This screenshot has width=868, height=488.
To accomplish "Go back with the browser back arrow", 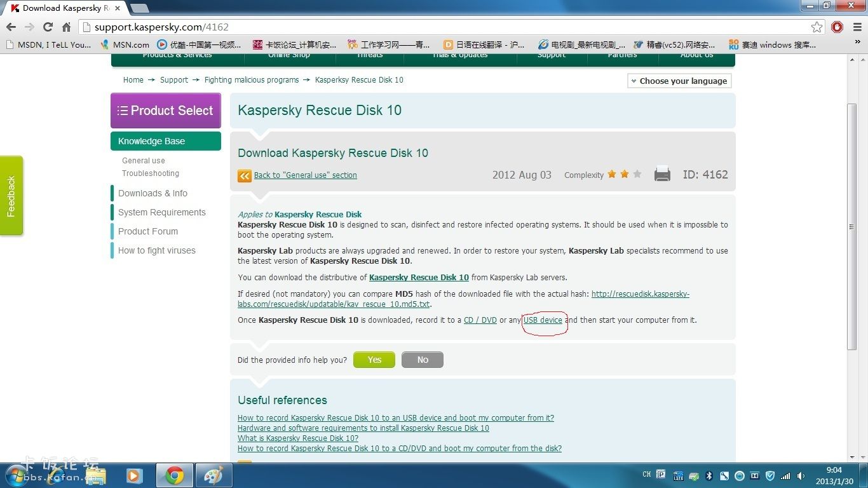I will (x=11, y=27).
